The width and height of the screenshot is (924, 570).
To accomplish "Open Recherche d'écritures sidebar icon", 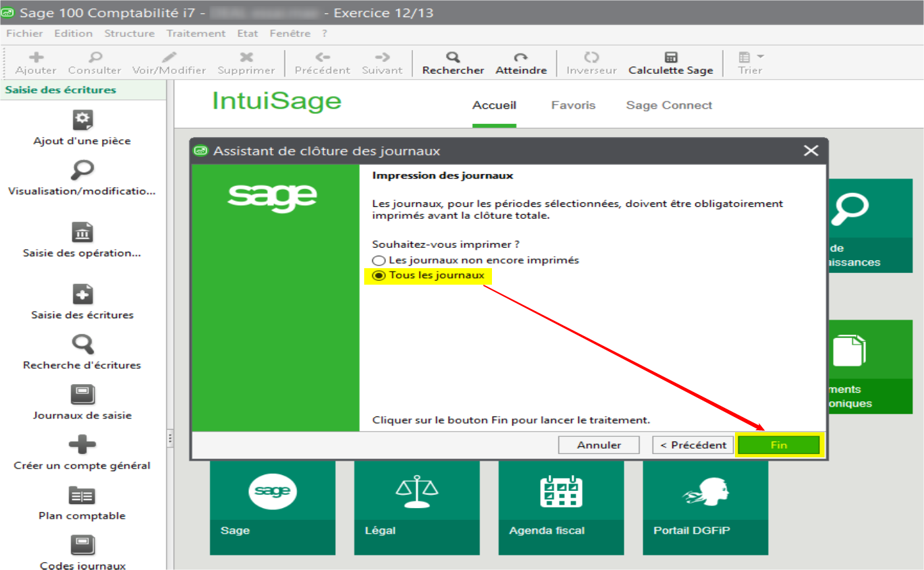I will 82,345.
